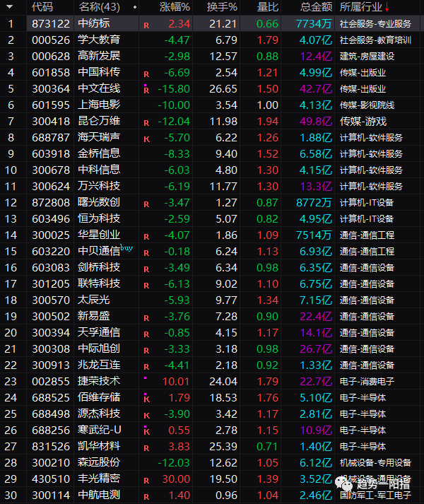Click the R marker on 中航电测 row

(146, 497)
